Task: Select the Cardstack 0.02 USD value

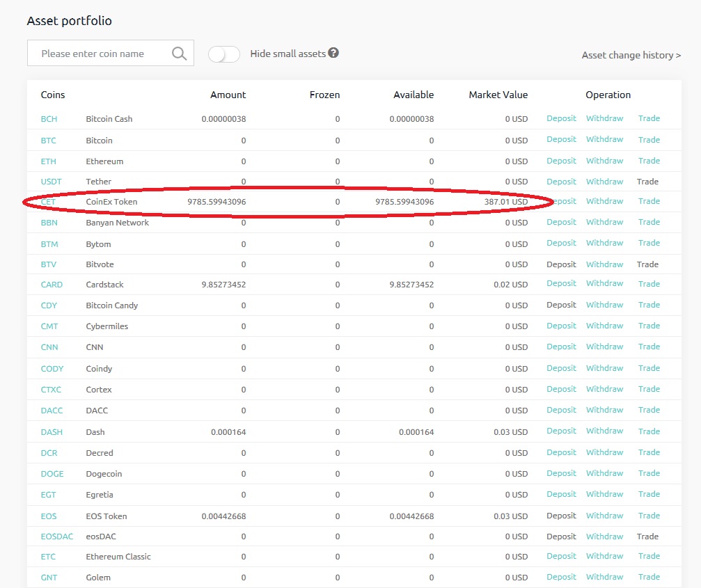Action: pos(510,285)
